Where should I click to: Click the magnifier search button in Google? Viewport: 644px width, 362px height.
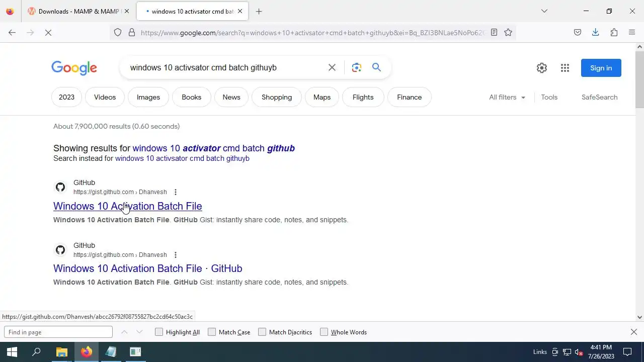[376, 67]
